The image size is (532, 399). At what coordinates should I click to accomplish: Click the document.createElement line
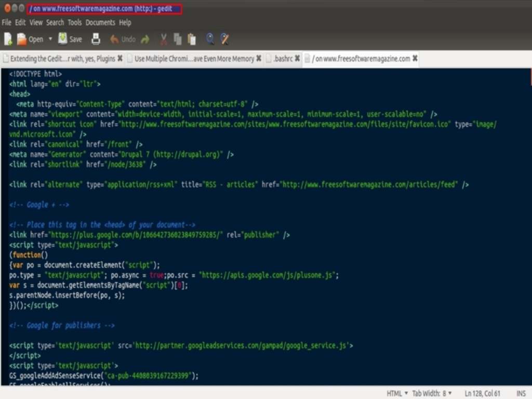[85, 265]
